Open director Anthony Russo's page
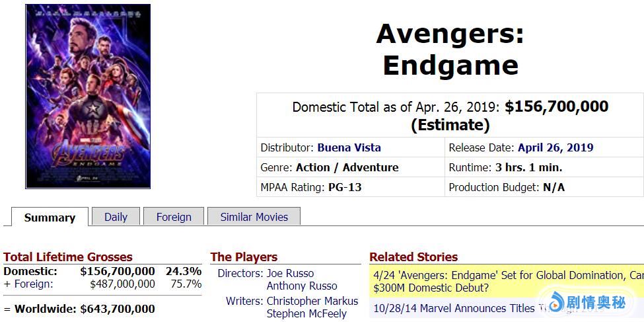The height and width of the screenshot is (322, 644). pyautogui.click(x=301, y=286)
